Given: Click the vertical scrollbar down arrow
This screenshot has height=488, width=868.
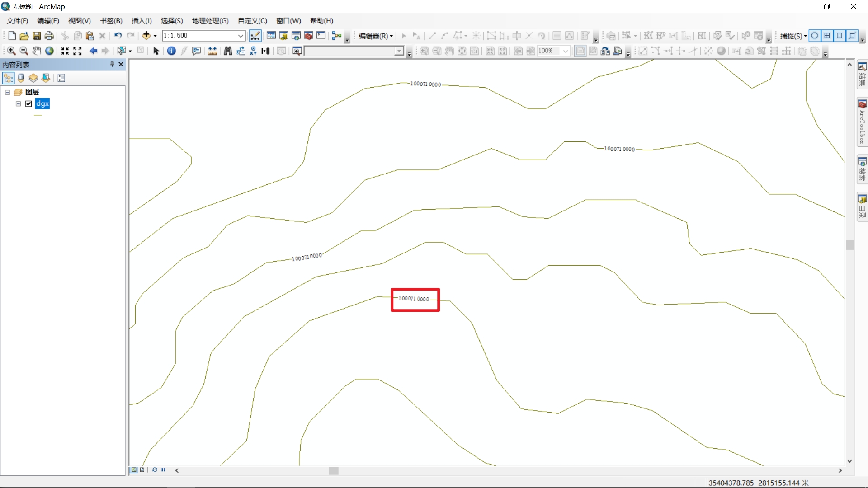Looking at the screenshot, I should (x=849, y=461).
